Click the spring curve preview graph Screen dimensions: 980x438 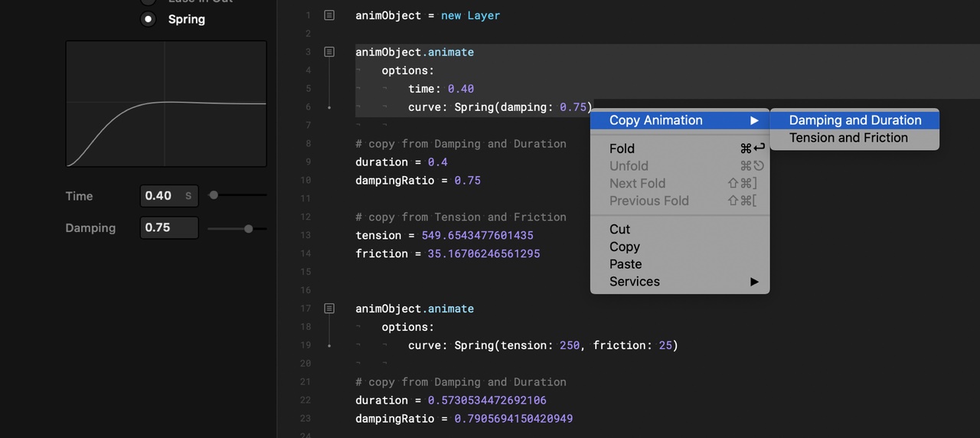coord(166,104)
